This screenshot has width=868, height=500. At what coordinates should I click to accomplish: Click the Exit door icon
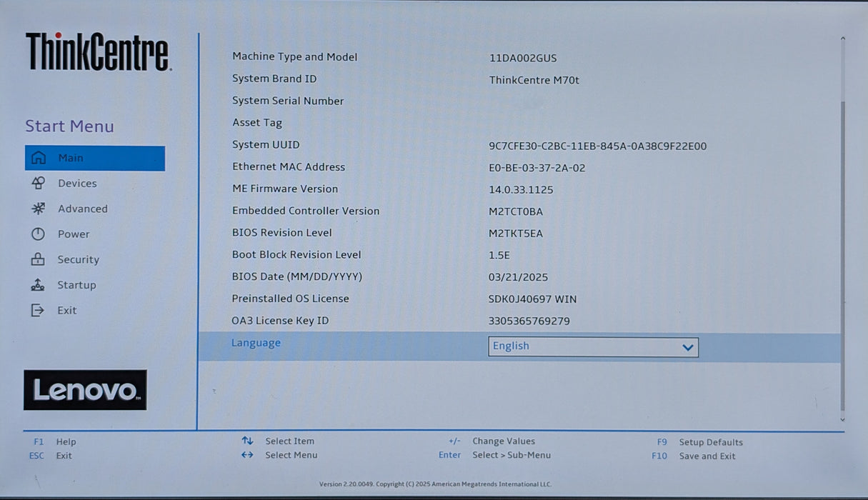(38, 310)
